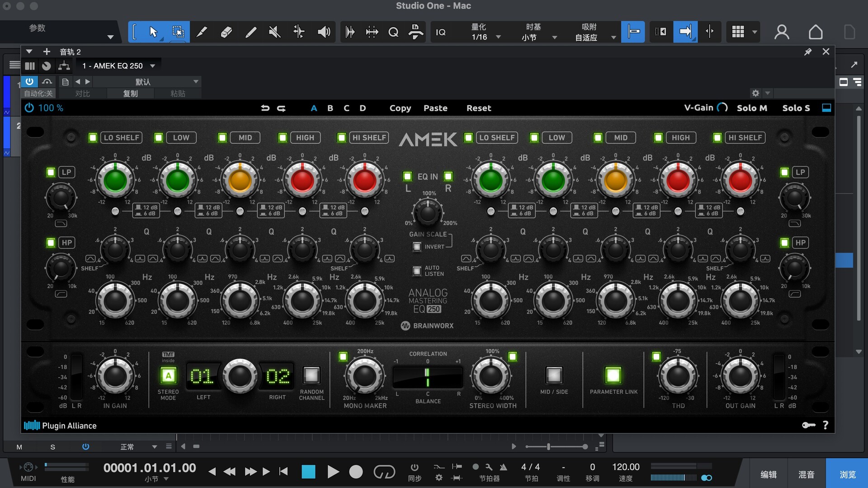The image size is (868, 488).
Task: Select the Eraser tool
Action: point(226,32)
